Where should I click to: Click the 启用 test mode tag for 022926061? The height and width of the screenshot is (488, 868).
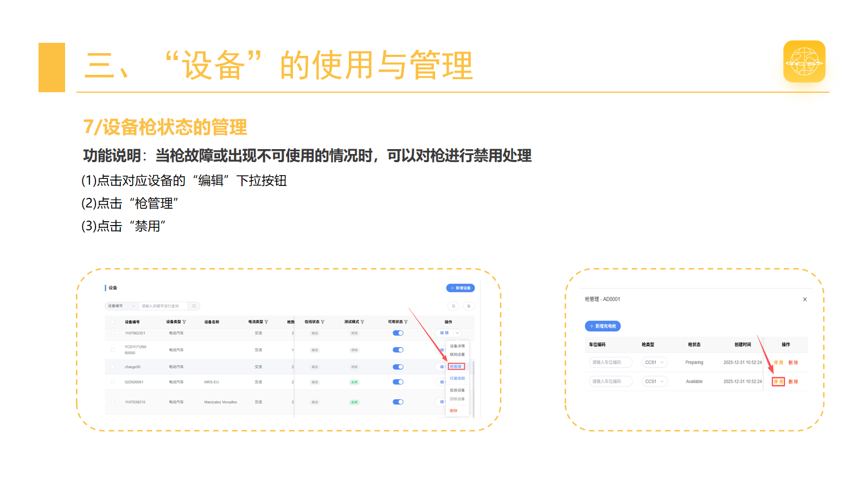click(354, 382)
